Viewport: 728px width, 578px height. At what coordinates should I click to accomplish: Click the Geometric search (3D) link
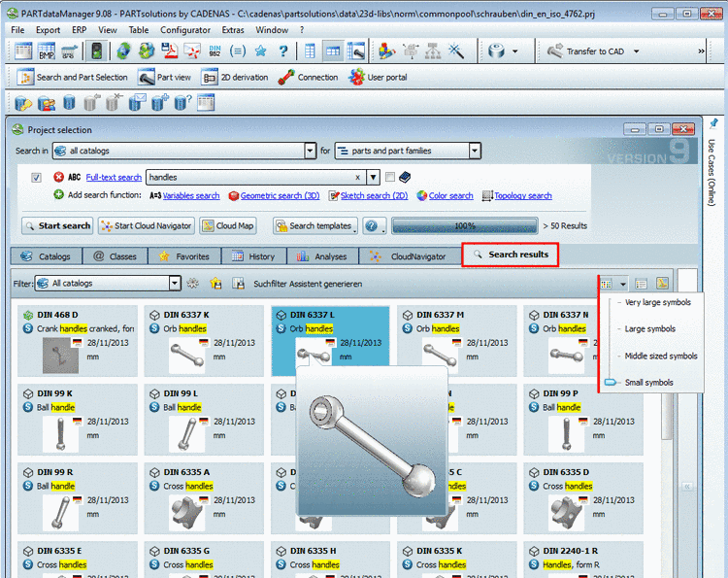click(280, 195)
